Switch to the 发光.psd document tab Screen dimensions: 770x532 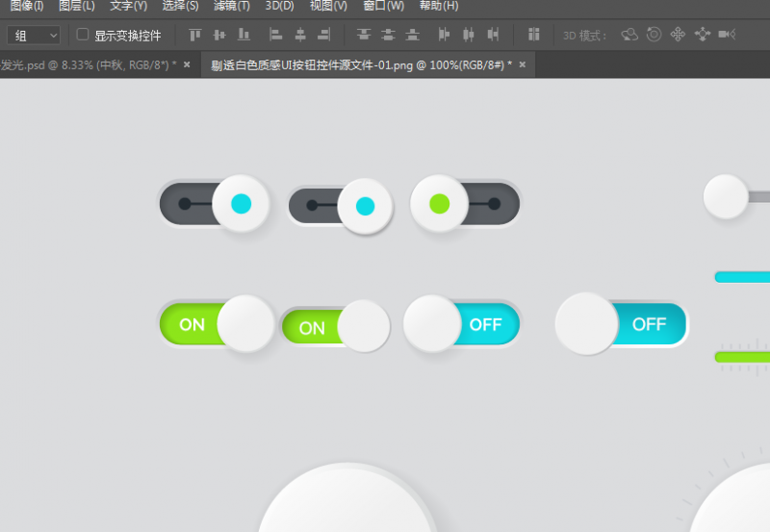87,65
